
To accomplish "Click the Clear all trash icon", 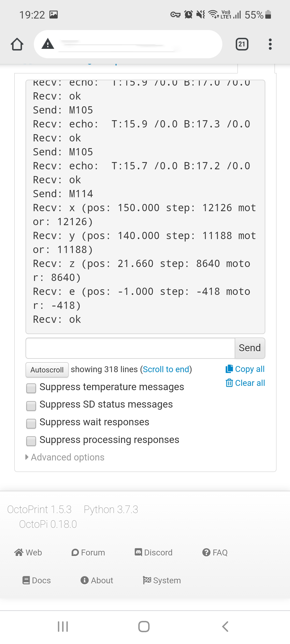I will pyautogui.click(x=229, y=383).
